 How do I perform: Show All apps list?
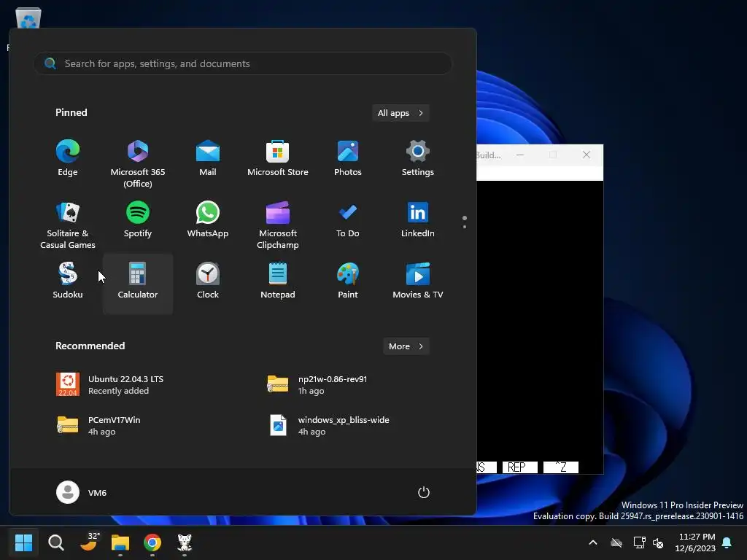coord(400,113)
